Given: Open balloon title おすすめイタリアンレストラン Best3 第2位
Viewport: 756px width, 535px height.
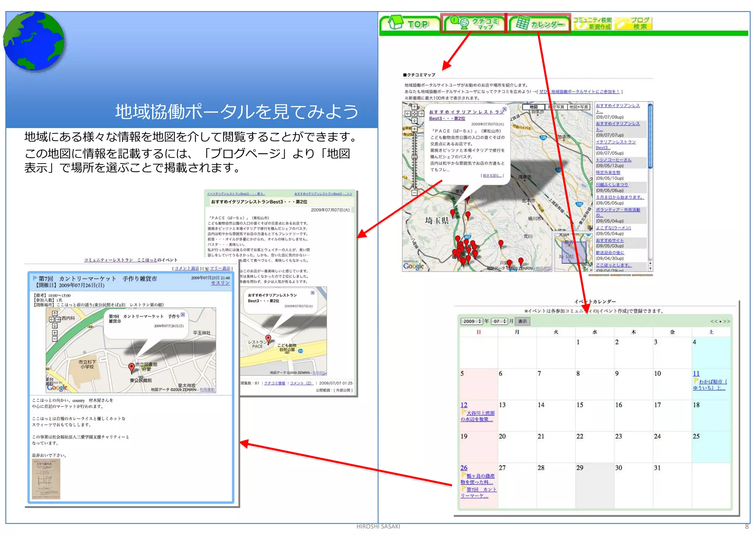Looking at the screenshot, I should pyautogui.click(x=466, y=115).
